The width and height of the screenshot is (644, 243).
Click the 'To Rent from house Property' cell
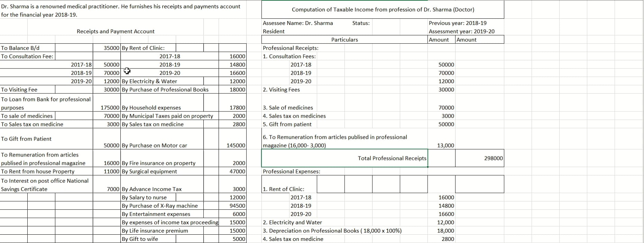(x=38, y=171)
